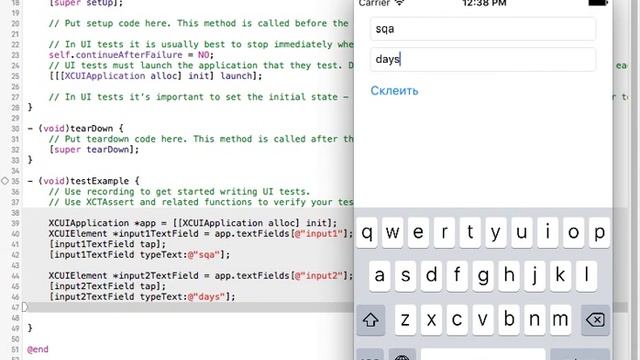Tap the 'f' key on simulator keyboard

tap(457, 276)
